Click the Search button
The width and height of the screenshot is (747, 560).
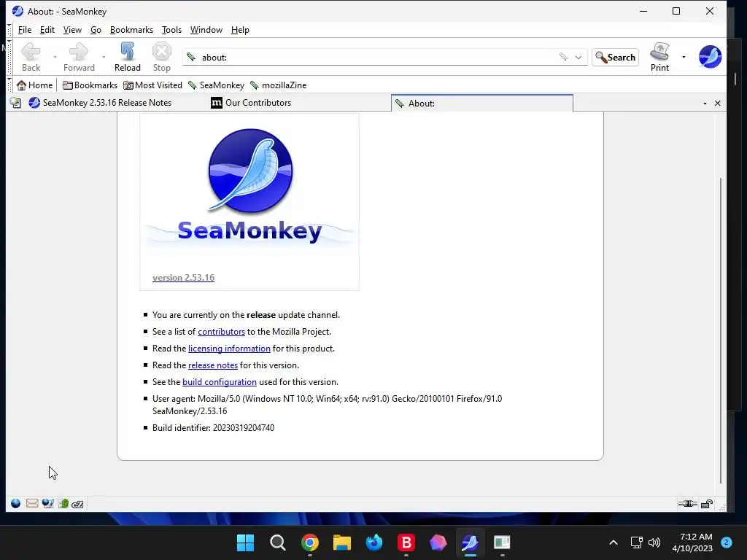tap(615, 57)
